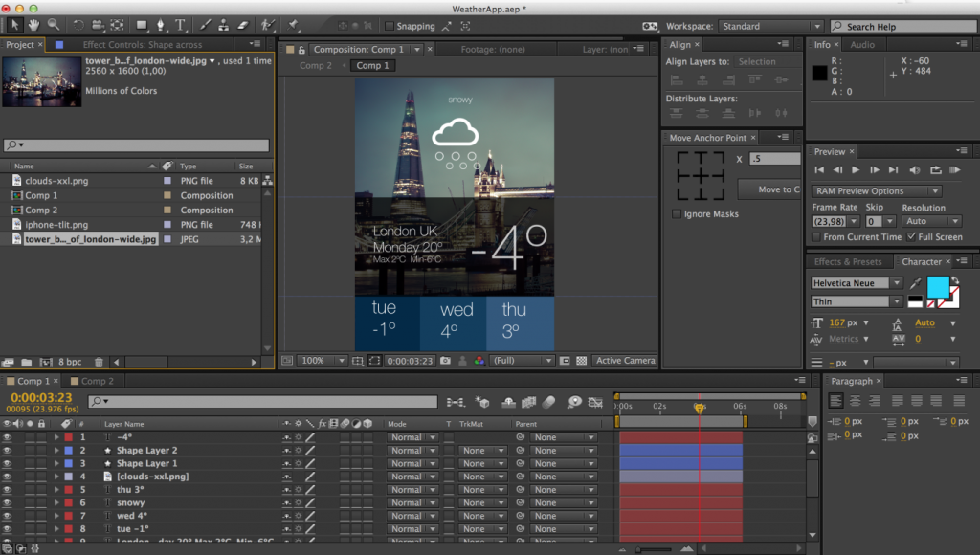Hide the clouds-xxl.png layer
This screenshot has width=980, height=555.
[6, 476]
